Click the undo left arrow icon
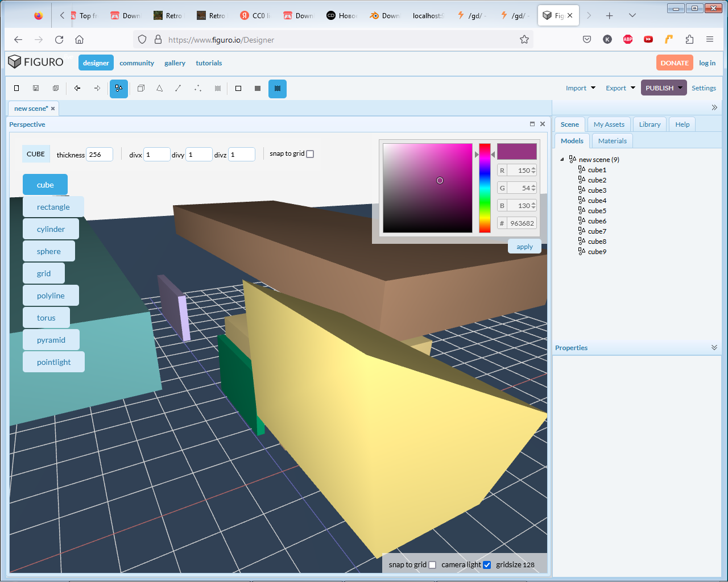This screenshot has width=728, height=582. [77, 88]
